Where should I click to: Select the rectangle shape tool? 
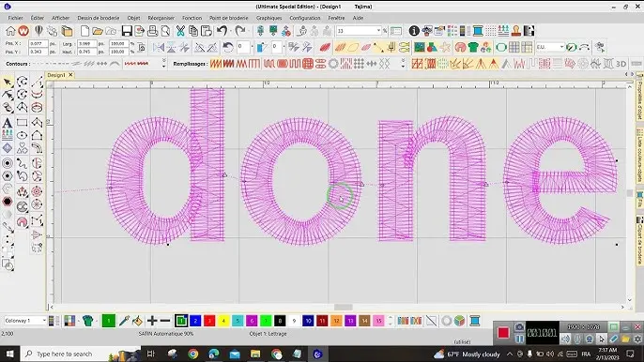point(23,122)
